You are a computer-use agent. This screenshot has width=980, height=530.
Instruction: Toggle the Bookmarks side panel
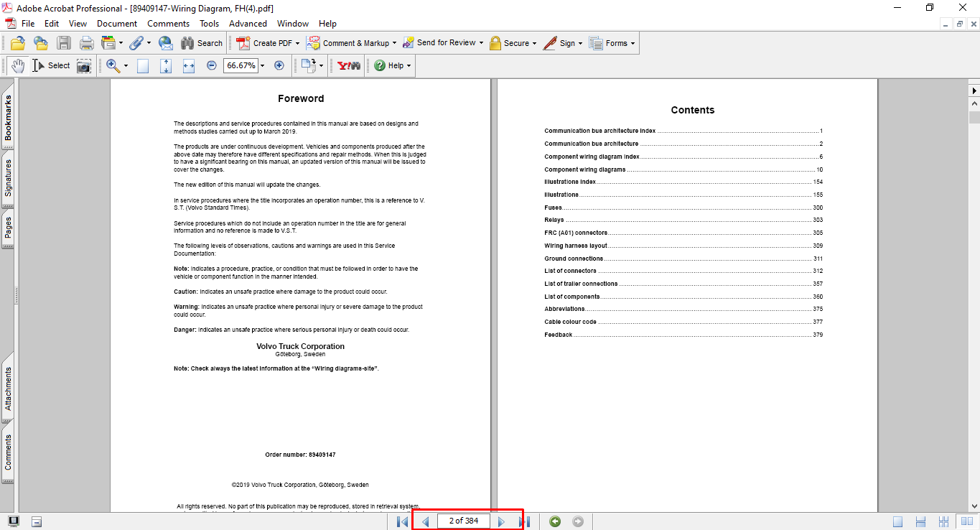[x=8, y=118]
